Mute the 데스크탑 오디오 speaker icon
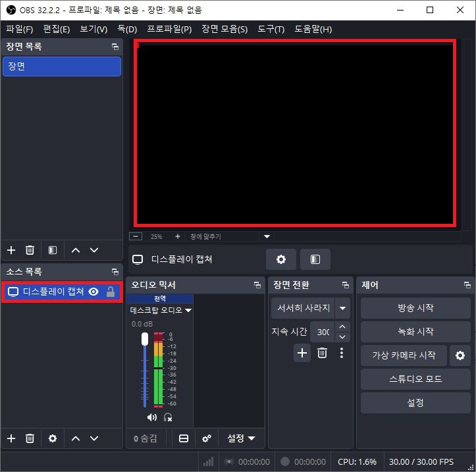 (152, 417)
